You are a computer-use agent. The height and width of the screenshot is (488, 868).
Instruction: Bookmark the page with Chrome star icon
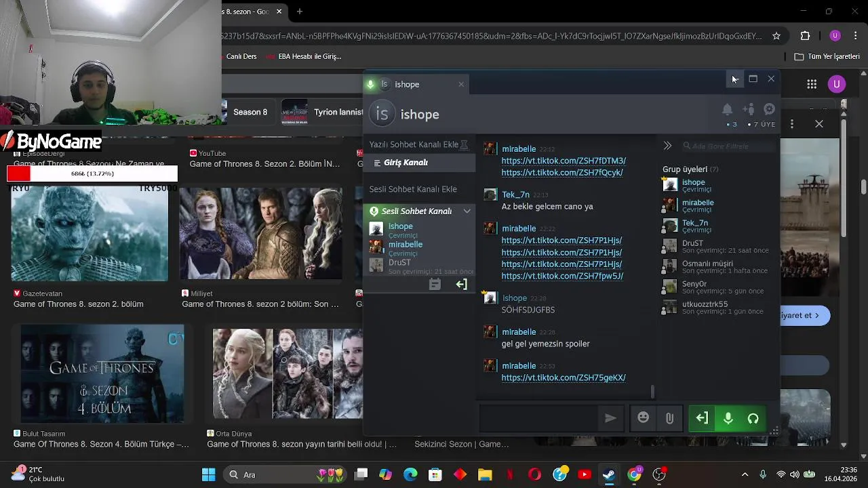point(776,36)
